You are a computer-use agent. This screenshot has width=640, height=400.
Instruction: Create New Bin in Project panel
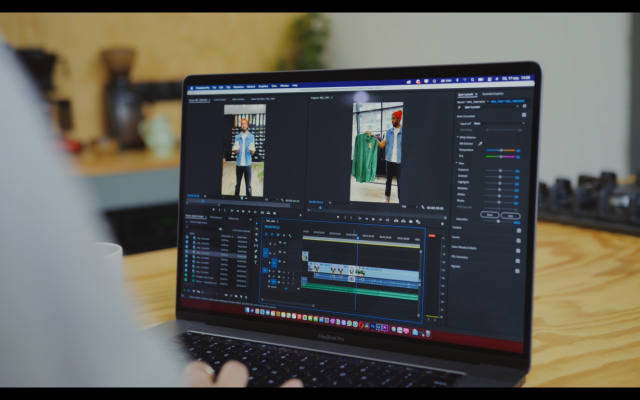[x=236, y=296]
